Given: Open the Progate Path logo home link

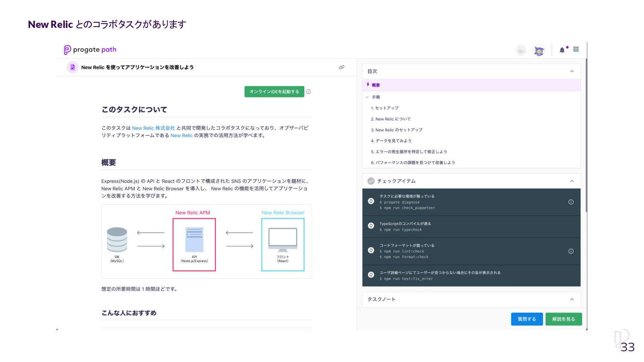Looking at the screenshot, I should click(90, 50).
